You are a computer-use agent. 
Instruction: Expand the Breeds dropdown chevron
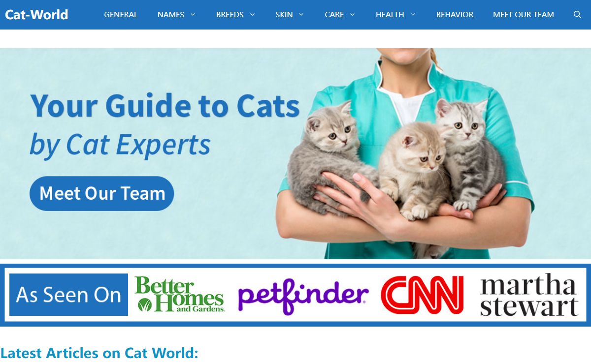pyautogui.click(x=252, y=15)
